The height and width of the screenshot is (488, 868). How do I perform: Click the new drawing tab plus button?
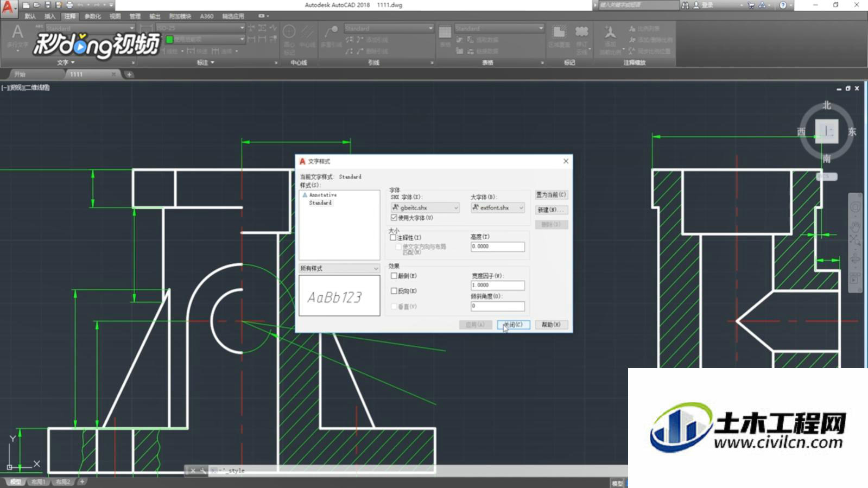[x=129, y=74]
